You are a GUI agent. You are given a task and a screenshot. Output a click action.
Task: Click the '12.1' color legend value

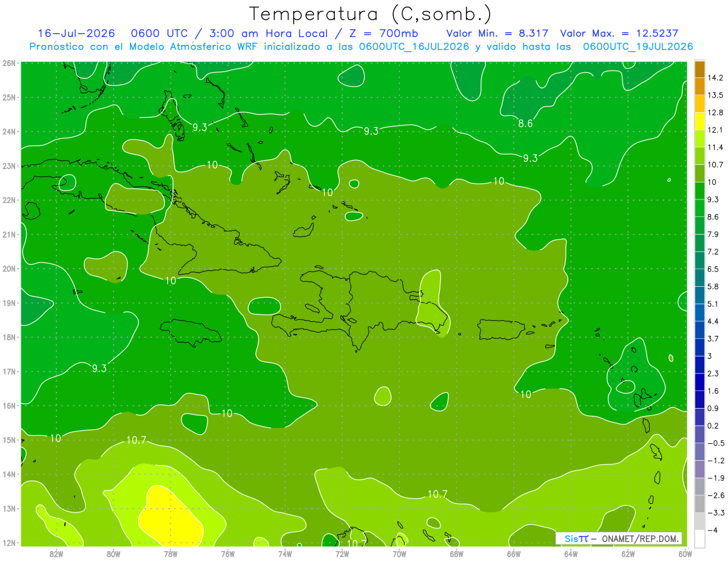715,130
